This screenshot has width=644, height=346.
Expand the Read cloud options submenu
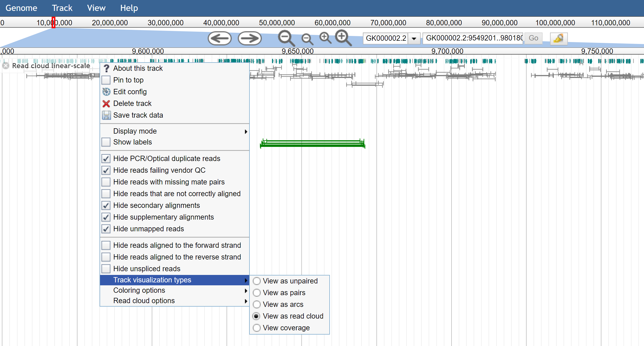(x=174, y=301)
